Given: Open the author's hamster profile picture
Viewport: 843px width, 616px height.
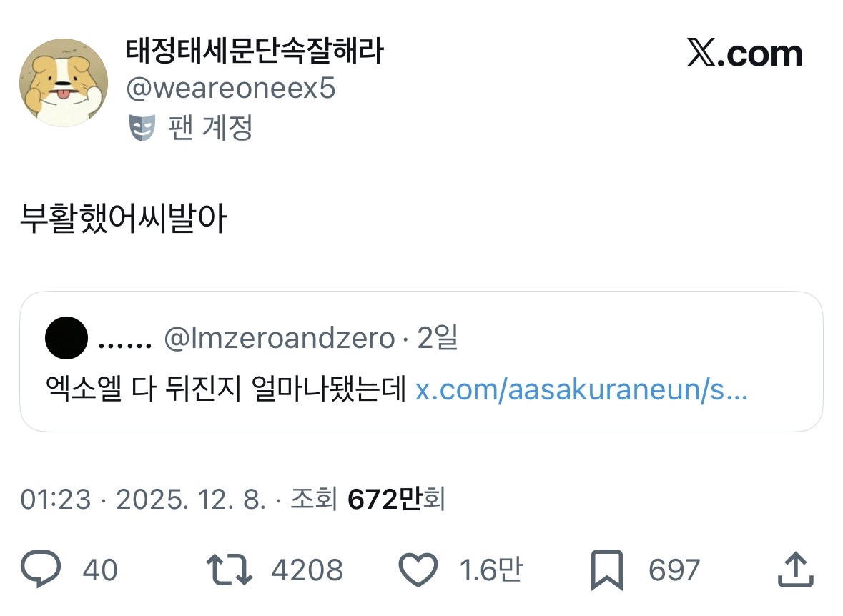Looking at the screenshot, I should click(64, 83).
